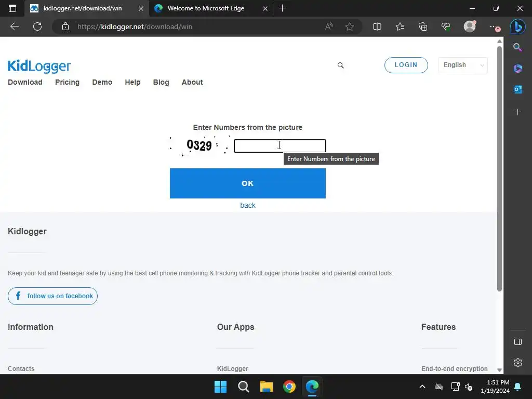Open File Explorer from taskbar
Screen dimensions: 532x399
(267, 387)
